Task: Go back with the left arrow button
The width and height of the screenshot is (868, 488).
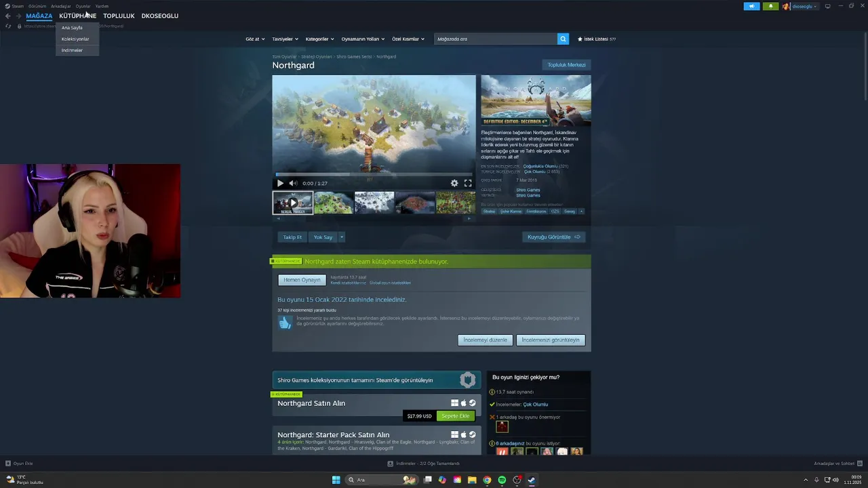Action: pos(8,16)
